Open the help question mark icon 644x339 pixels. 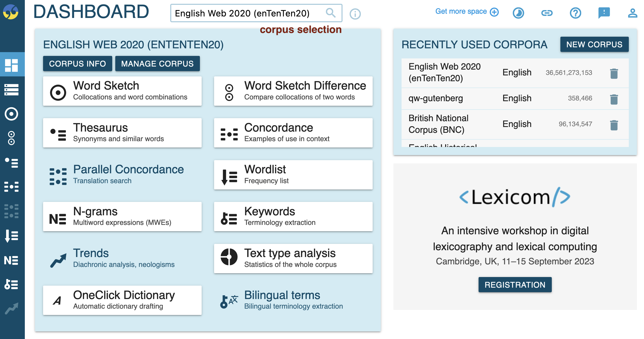point(576,13)
